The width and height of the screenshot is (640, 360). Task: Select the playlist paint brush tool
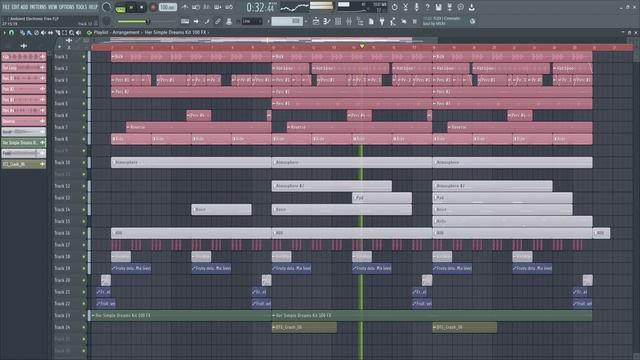coord(29,32)
